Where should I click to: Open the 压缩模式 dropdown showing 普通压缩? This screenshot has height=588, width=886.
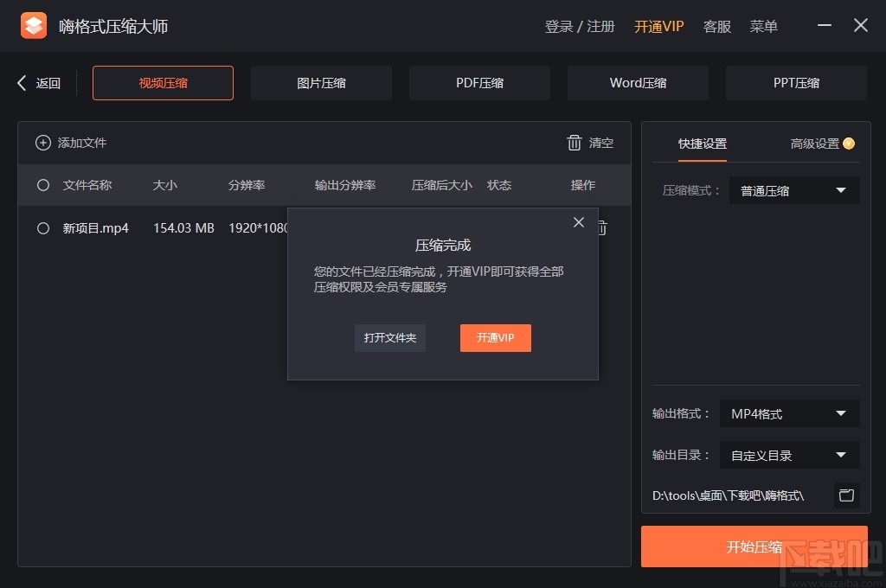click(x=793, y=190)
